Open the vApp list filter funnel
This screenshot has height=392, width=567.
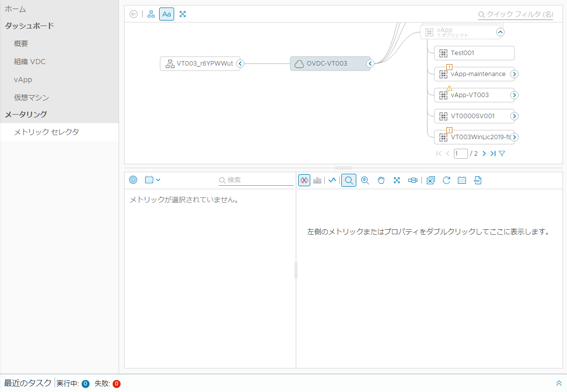point(502,154)
